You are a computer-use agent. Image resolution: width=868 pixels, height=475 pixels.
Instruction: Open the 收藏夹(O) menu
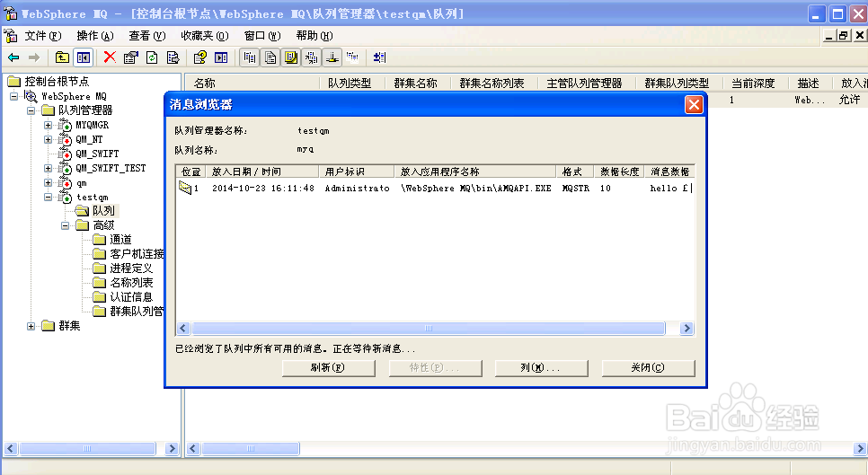[204, 36]
